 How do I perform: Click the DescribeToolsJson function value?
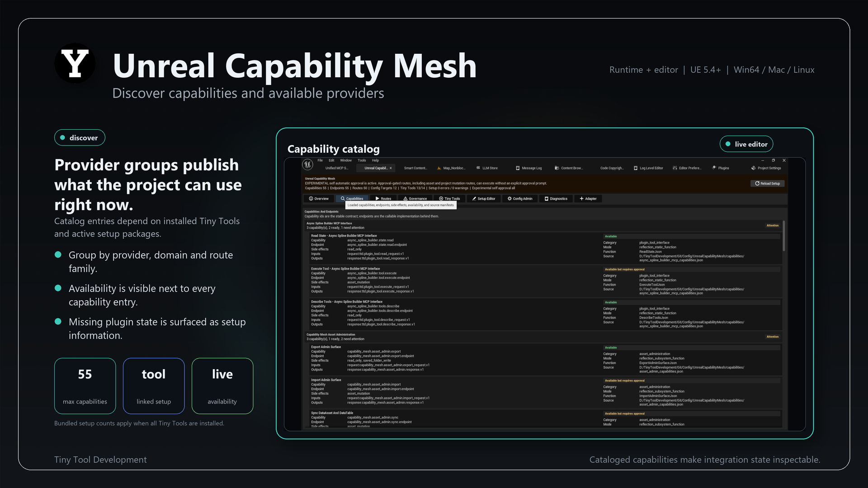coord(653,318)
